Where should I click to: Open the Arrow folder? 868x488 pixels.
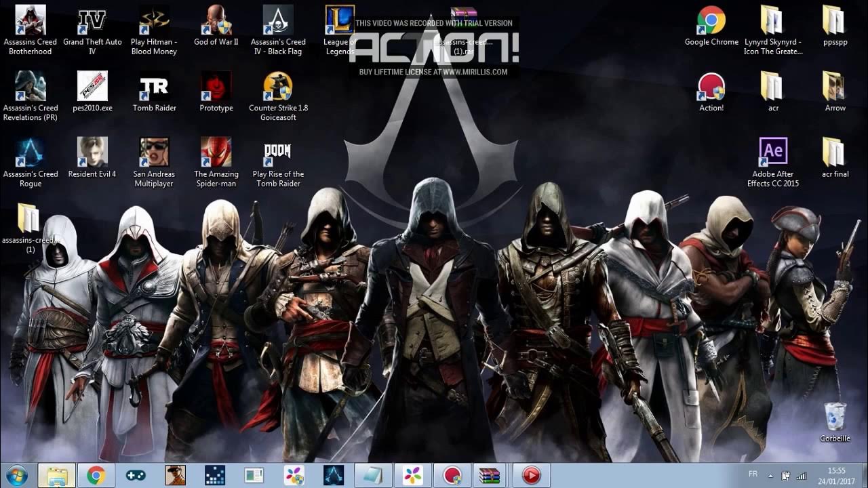835,92
